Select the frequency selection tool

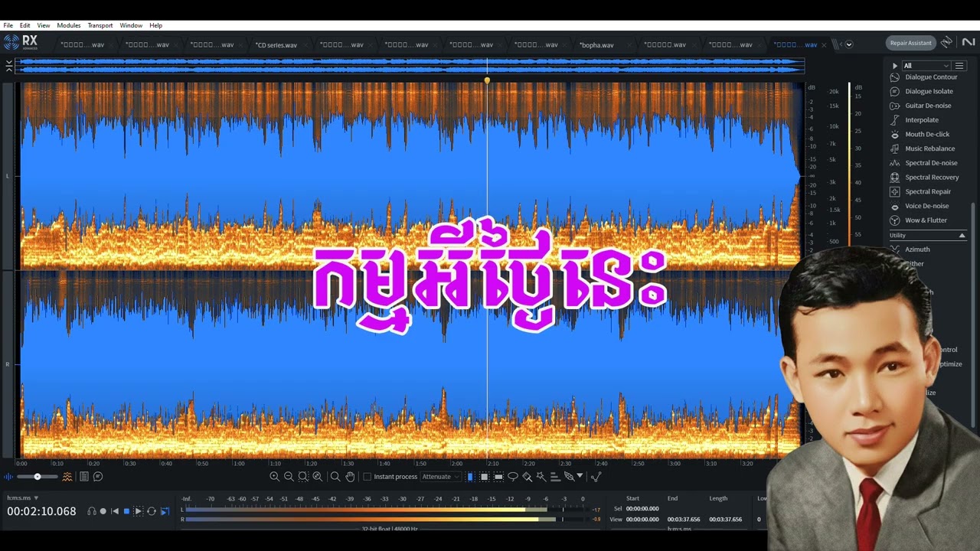click(x=498, y=477)
